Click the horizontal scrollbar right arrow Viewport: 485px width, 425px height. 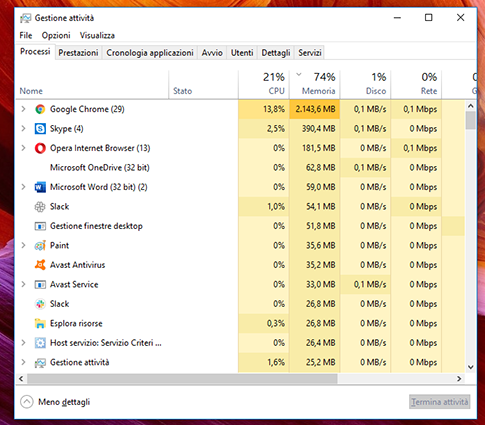tap(459, 379)
